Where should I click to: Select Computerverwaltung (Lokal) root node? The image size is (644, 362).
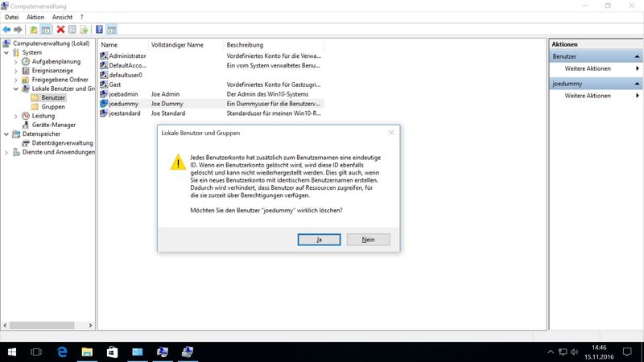pyautogui.click(x=51, y=43)
